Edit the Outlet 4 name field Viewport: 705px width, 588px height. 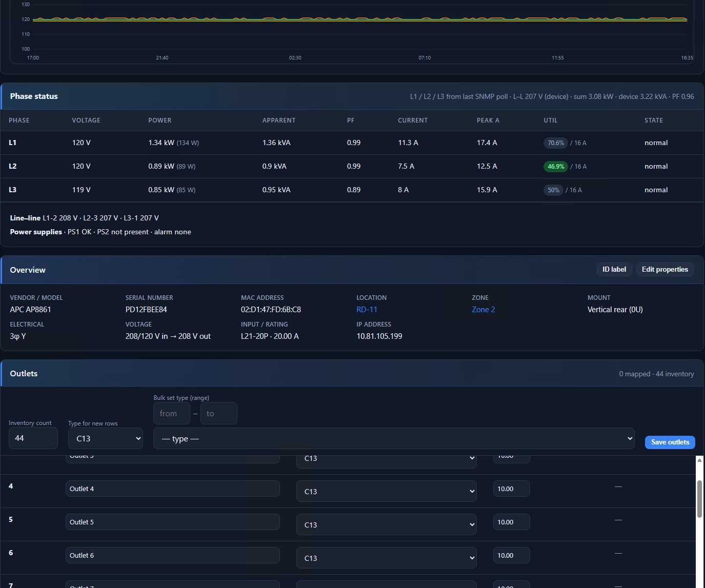point(173,489)
